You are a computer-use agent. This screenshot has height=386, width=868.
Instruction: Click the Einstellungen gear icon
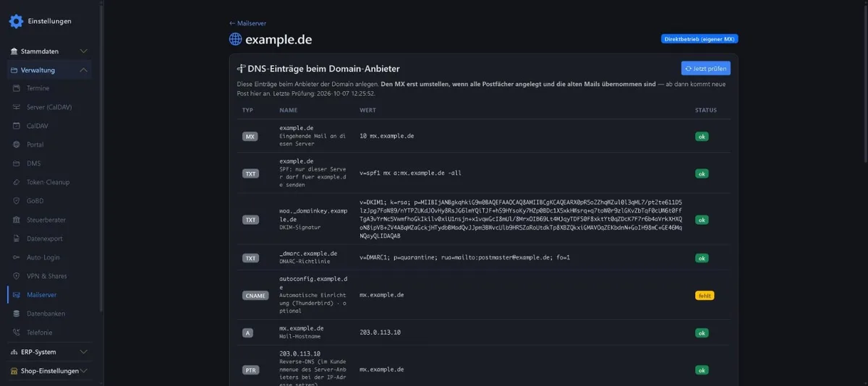(x=16, y=21)
